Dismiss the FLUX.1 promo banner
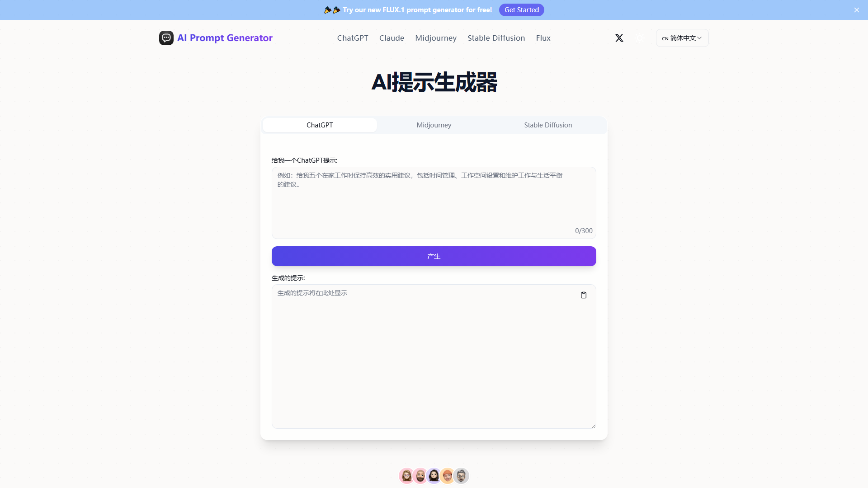868x488 pixels. 856,10
